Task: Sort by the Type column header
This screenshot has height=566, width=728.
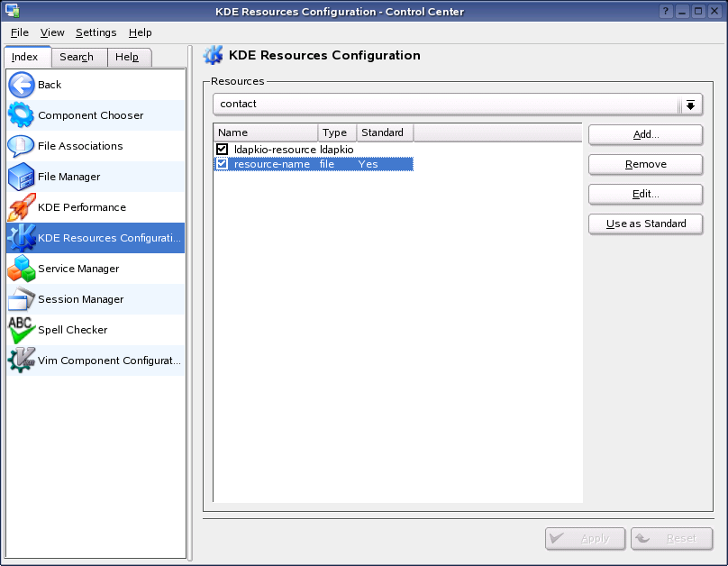Action: point(337,132)
